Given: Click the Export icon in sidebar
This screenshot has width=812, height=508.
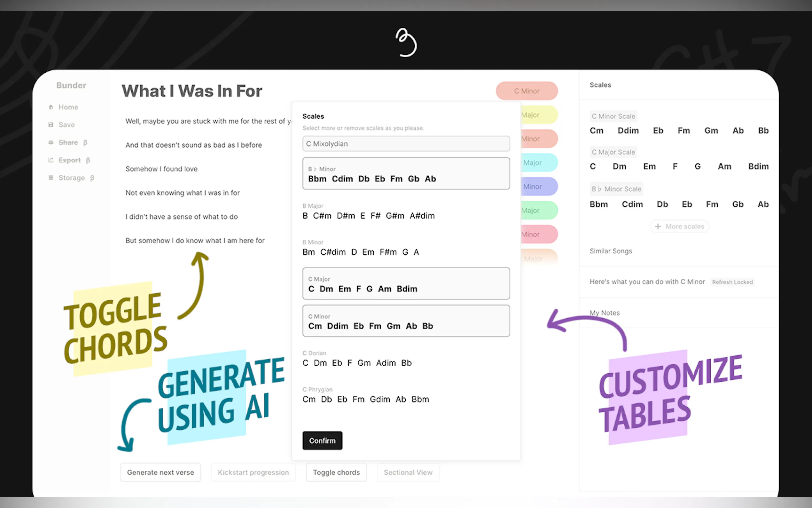Looking at the screenshot, I should [51, 160].
